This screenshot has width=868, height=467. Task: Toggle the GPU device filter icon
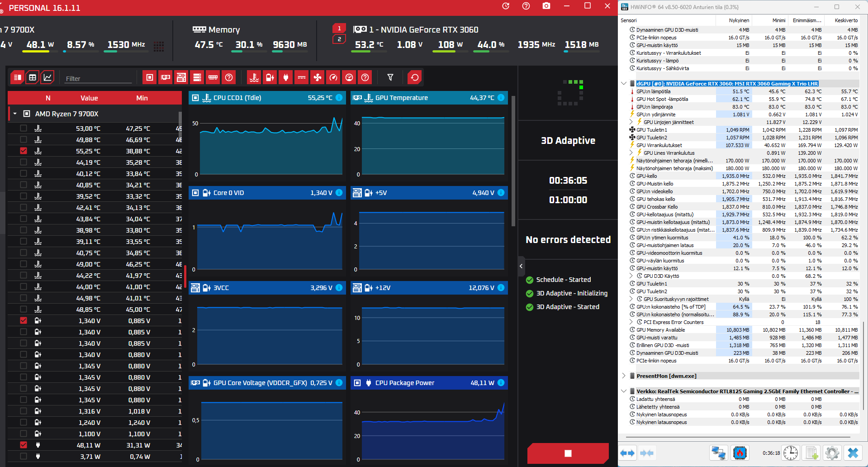tap(166, 77)
